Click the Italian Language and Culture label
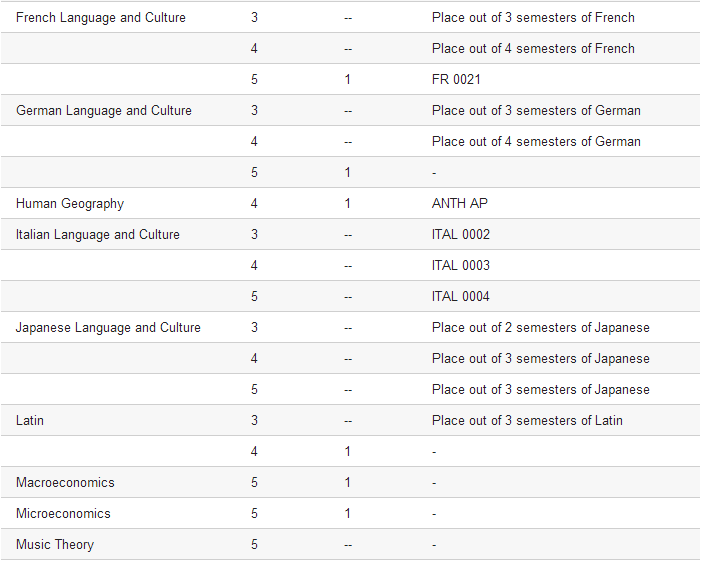This screenshot has height=561, width=701. (98, 234)
